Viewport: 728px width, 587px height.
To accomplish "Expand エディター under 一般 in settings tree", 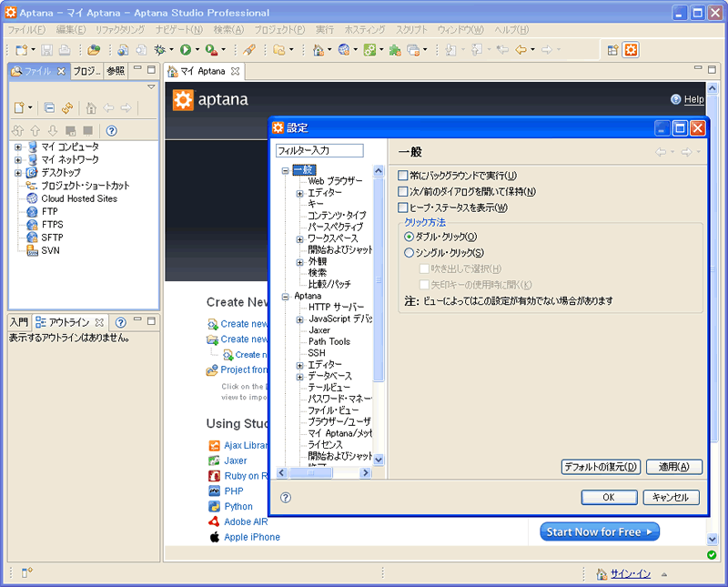I will tap(300, 193).
